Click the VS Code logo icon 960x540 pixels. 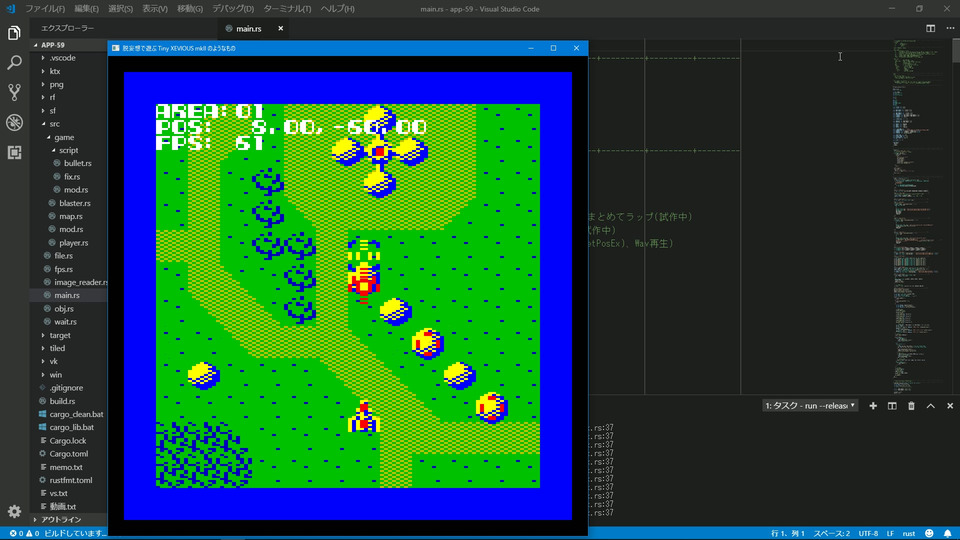[x=10, y=9]
